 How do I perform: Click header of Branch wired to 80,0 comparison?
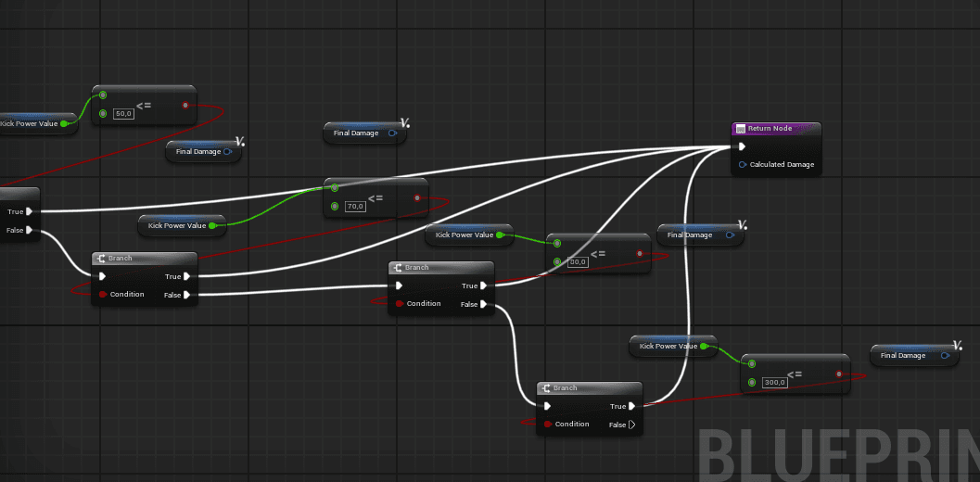[441, 268]
